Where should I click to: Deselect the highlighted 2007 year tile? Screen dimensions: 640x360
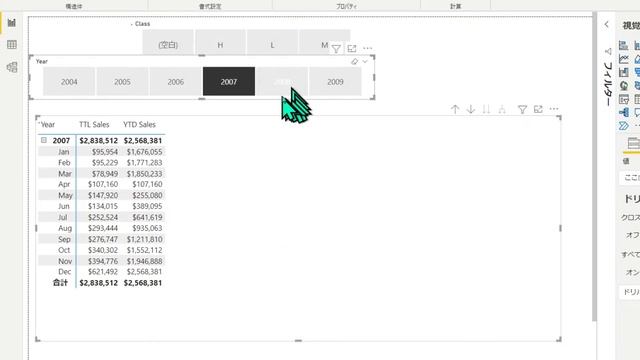tap(229, 82)
